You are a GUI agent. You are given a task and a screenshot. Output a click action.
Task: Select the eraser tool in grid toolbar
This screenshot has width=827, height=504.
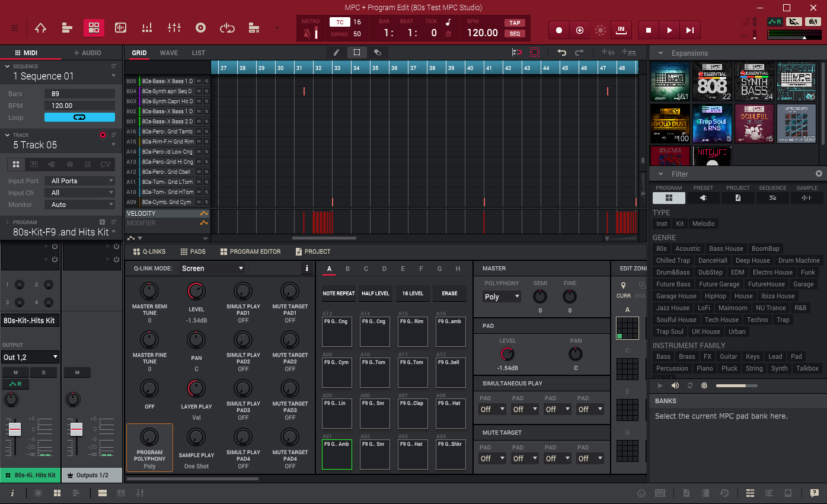(377, 52)
